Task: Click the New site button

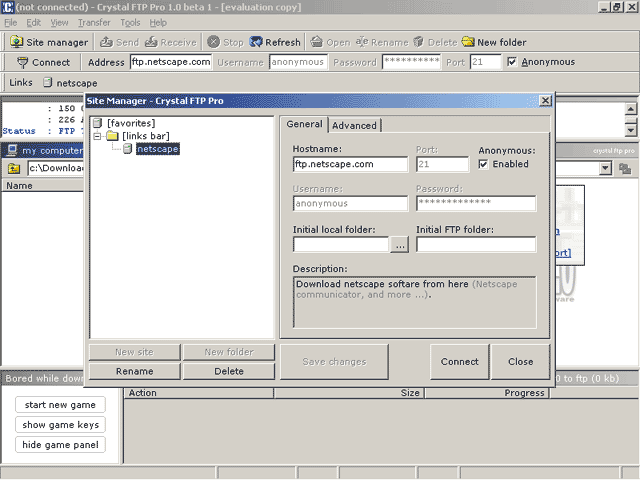Action: (134, 352)
